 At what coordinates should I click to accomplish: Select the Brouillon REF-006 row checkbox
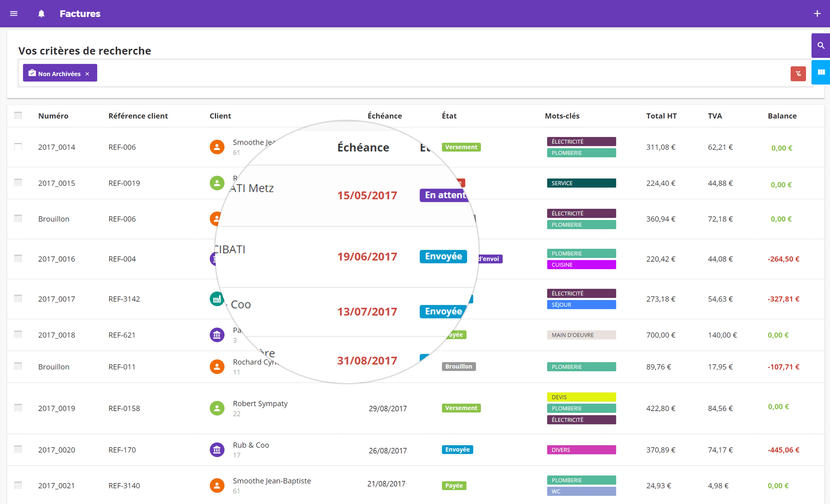[x=18, y=219]
